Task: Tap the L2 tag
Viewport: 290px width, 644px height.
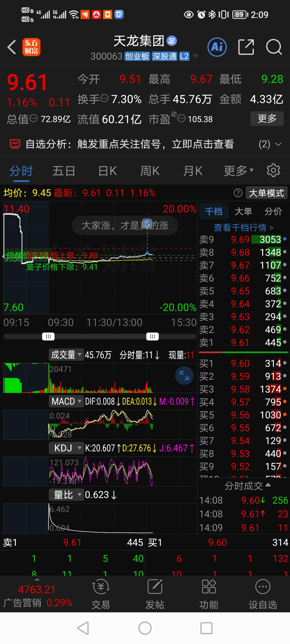Action: point(184,56)
